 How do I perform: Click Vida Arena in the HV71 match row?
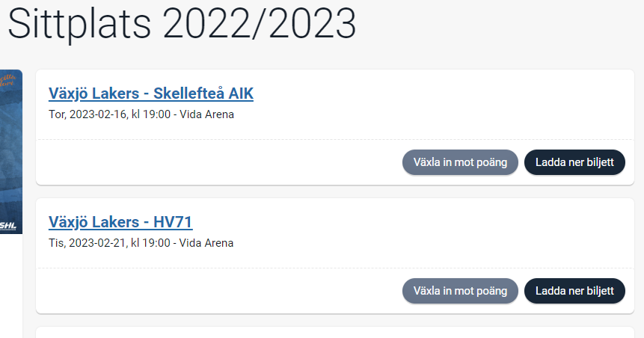(x=206, y=243)
